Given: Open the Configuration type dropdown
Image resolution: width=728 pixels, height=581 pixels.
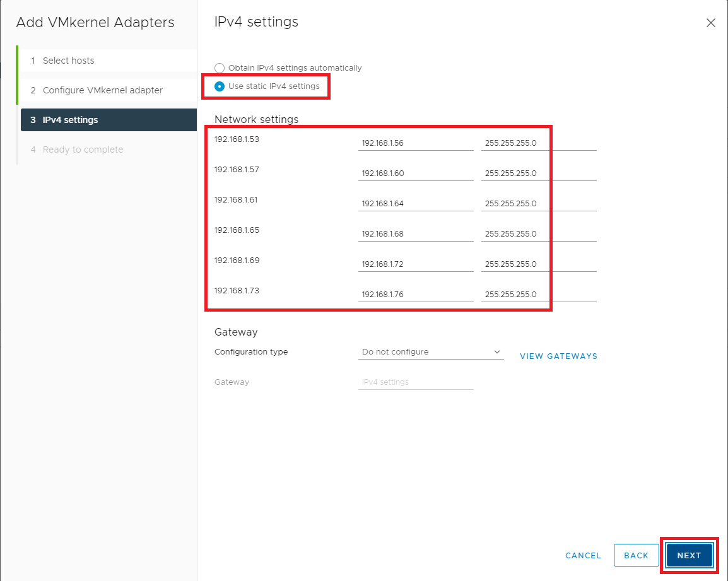Looking at the screenshot, I should pos(430,352).
